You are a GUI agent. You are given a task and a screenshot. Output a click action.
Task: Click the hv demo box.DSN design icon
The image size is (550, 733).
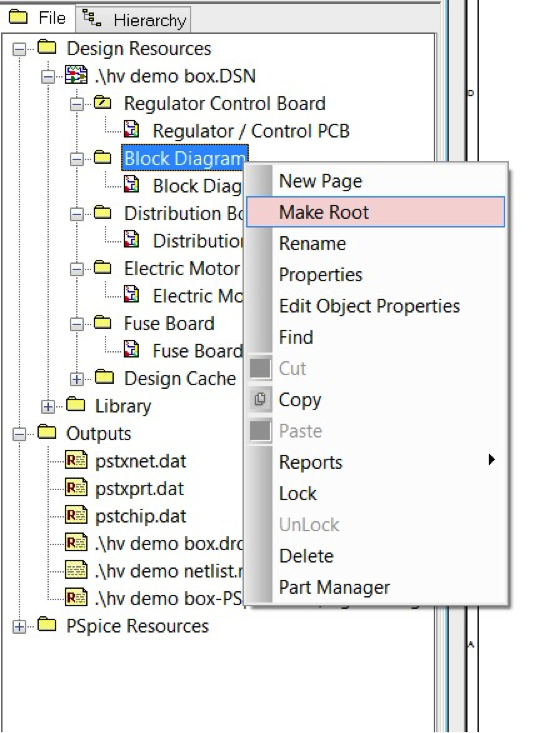click(x=76, y=75)
